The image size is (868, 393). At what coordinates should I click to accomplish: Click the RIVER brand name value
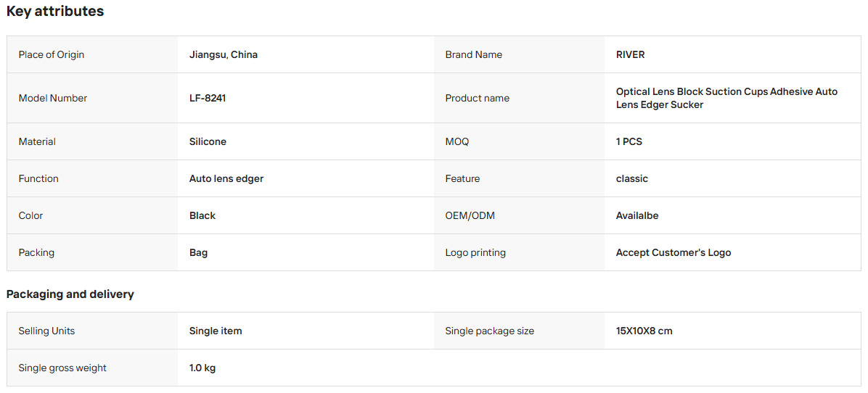[631, 54]
